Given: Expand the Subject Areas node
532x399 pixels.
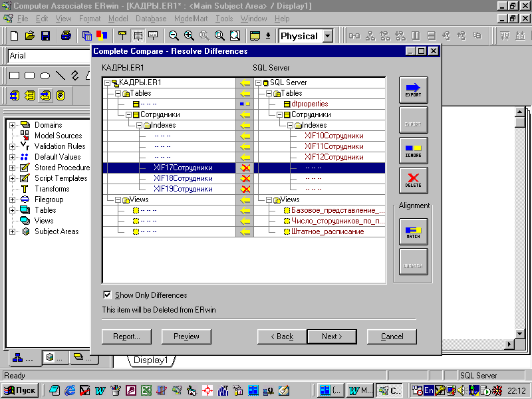Looking at the screenshot, I should [12, 231].
